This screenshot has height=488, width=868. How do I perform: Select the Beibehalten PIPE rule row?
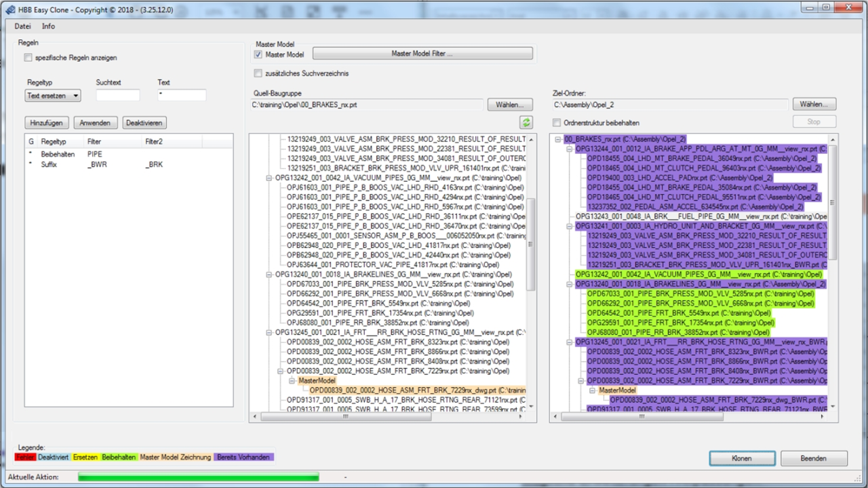(129, 155)
